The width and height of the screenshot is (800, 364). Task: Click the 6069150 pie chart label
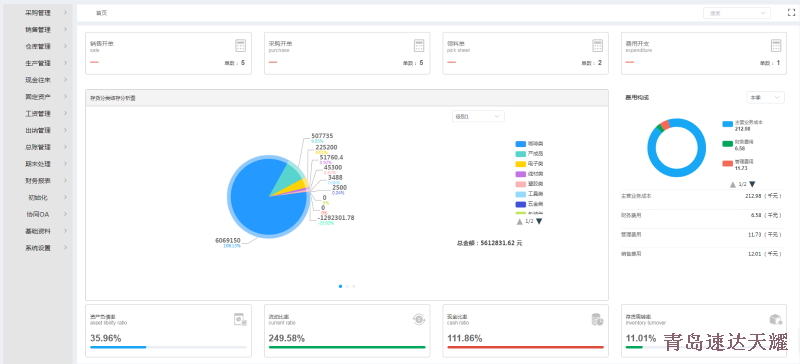[228, 240]
